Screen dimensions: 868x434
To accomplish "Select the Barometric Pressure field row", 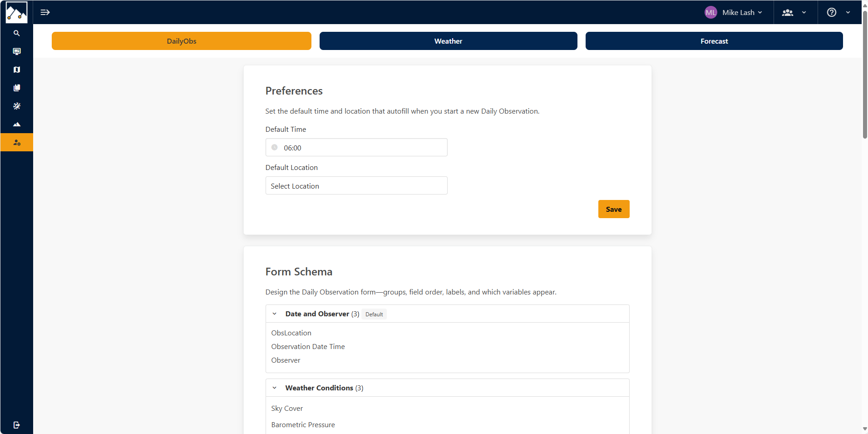I will (447, 425).
